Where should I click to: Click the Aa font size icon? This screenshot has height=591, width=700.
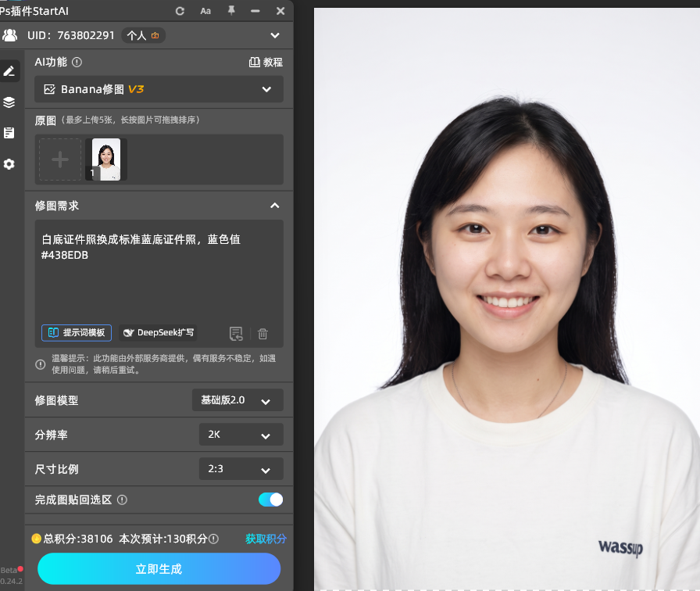(205, 11)
